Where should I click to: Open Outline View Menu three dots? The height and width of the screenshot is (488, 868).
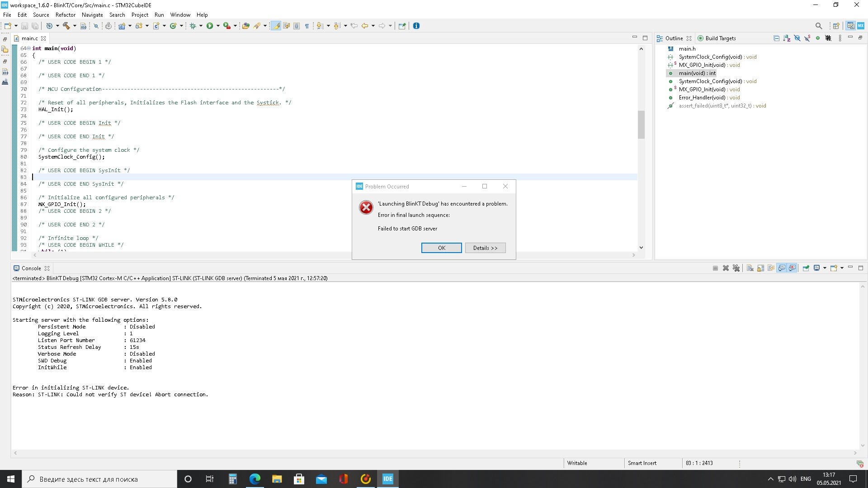coord(840,38)
